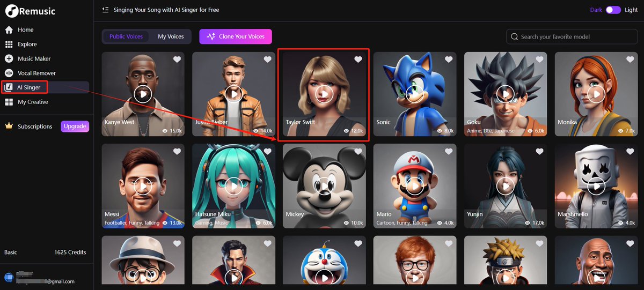Play the Taylor Swift voice preview
Image resolution: width=644 pixels, height=290 pixels.
324,94
